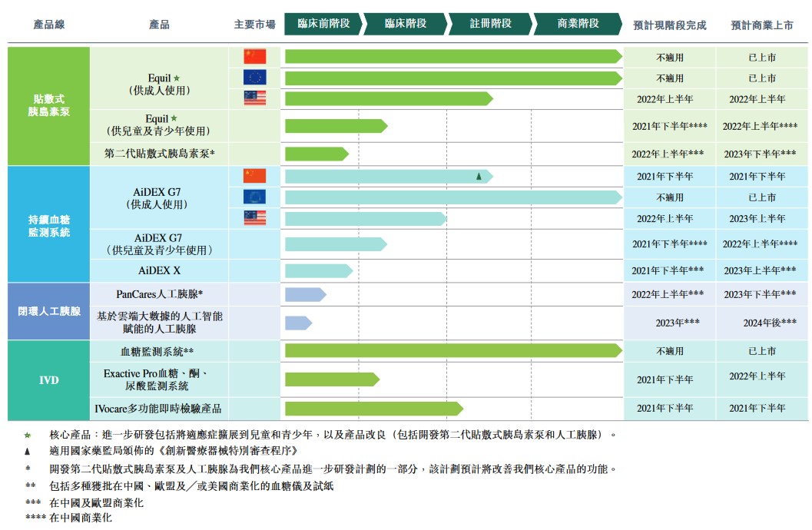Click the EU flag in the Equil adult row

coord(255,77)
